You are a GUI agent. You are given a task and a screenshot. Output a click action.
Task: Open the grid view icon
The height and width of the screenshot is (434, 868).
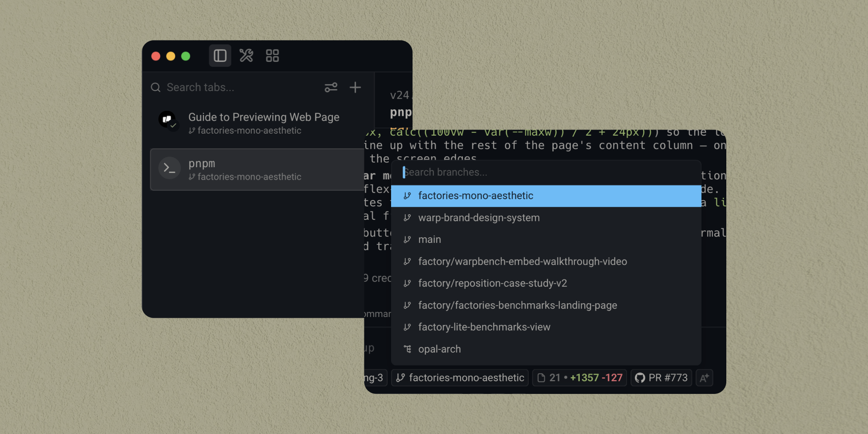pos(272,55)
